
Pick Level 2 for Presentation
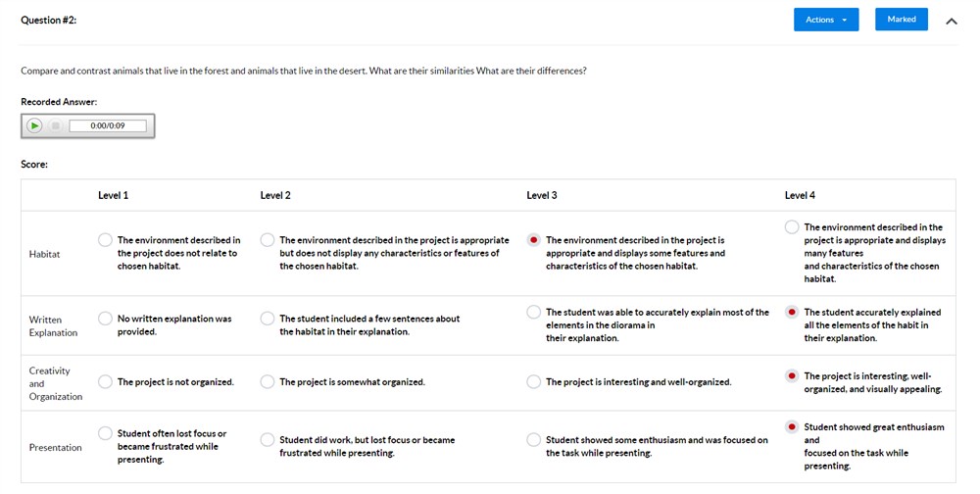pos(267,440)
